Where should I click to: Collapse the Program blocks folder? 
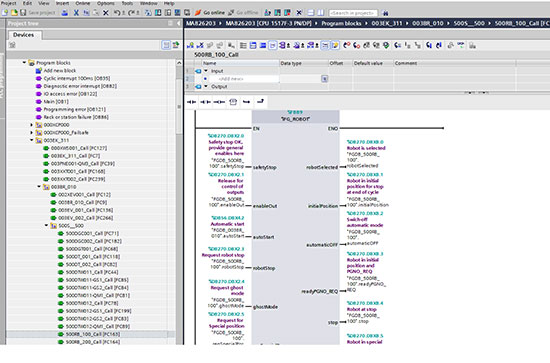(24, 63)
